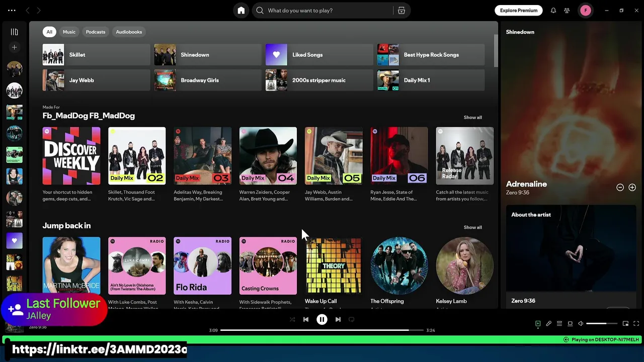
Task: Create a playlist with plus icon
Action: click(x=14, y=47)
